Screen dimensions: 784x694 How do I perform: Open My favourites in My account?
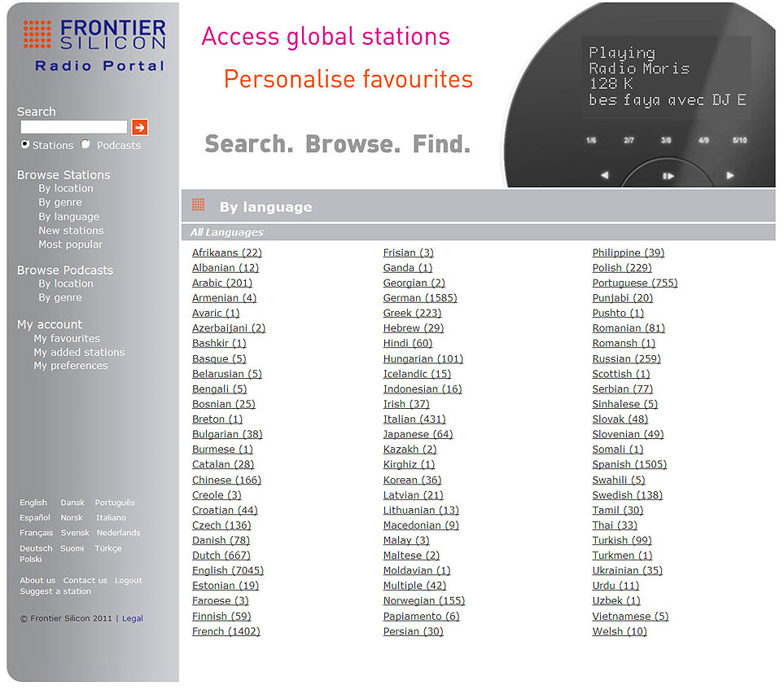(x=67, y=338)
